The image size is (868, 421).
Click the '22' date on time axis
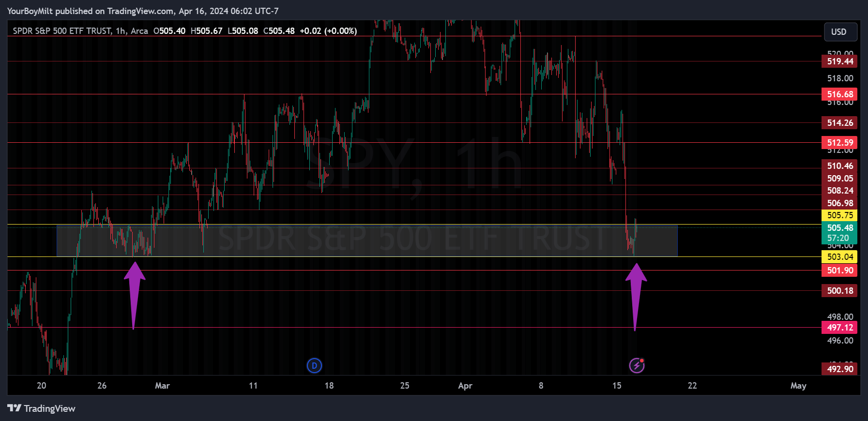[x=693, y=386]
